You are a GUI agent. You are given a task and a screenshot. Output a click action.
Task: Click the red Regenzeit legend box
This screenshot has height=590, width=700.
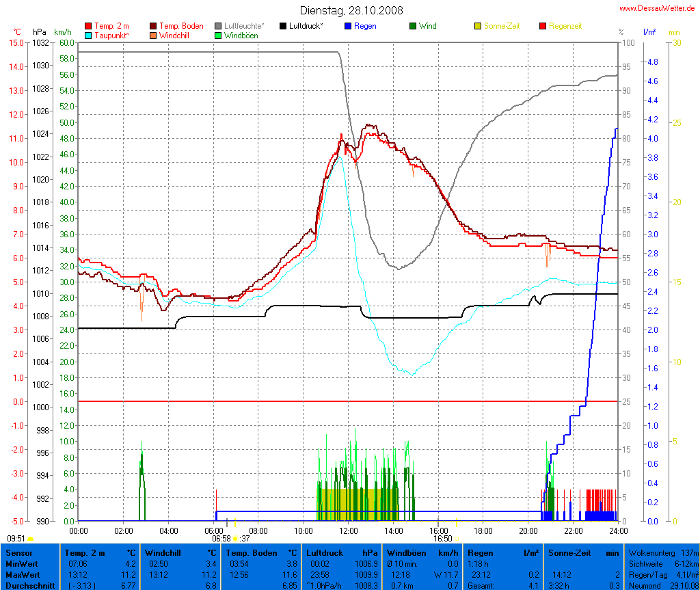(543, 26)
